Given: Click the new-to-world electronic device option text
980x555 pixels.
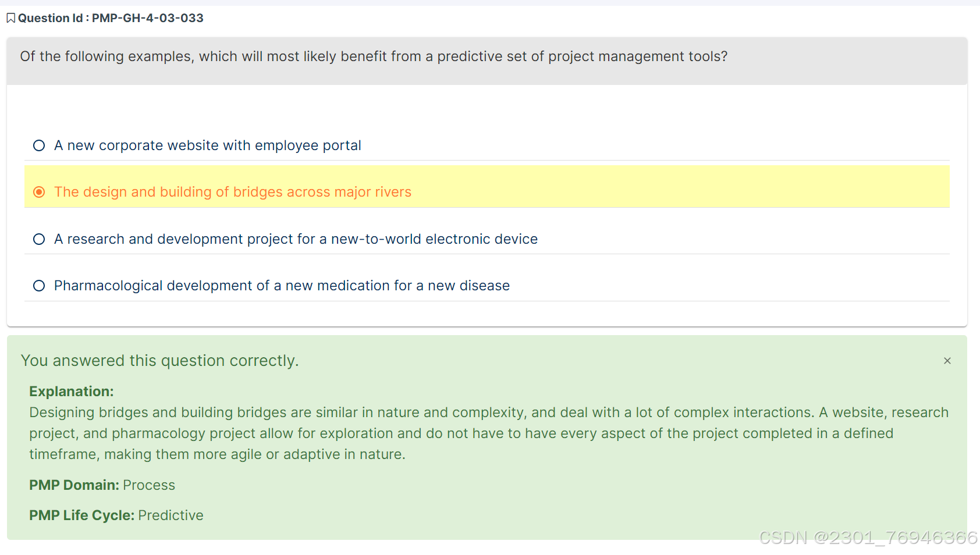Looking at the screenshot, I should point(296,239).
